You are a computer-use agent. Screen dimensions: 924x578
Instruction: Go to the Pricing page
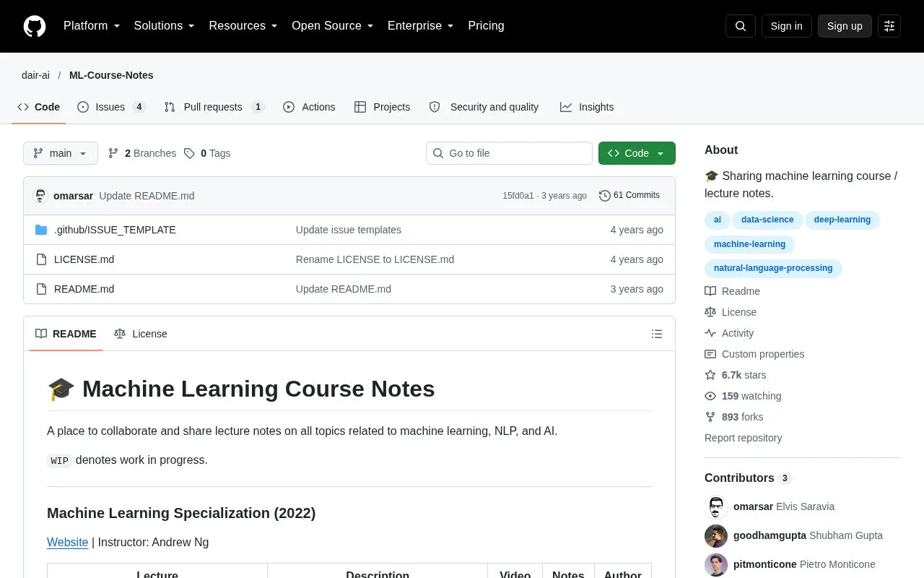486,26
